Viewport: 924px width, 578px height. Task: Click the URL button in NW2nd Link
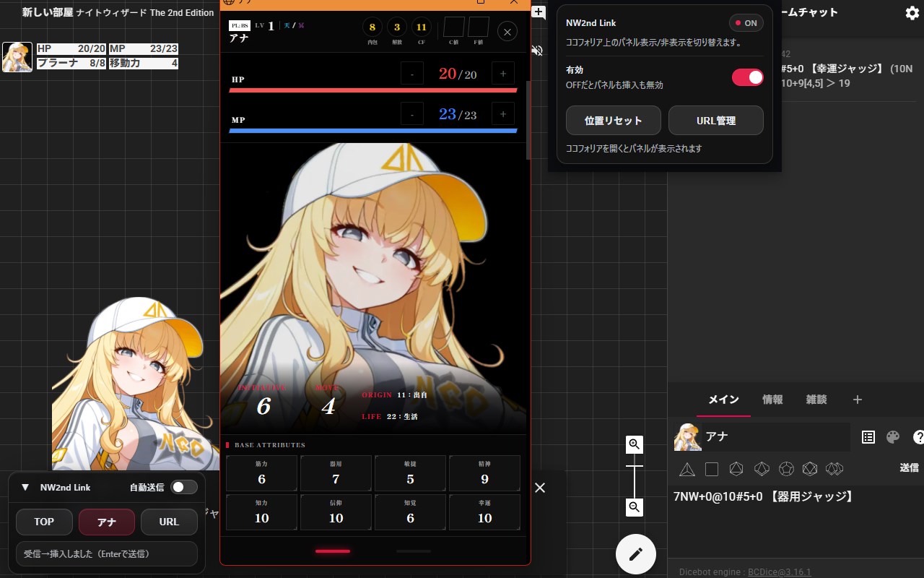[x=169, y=522]
